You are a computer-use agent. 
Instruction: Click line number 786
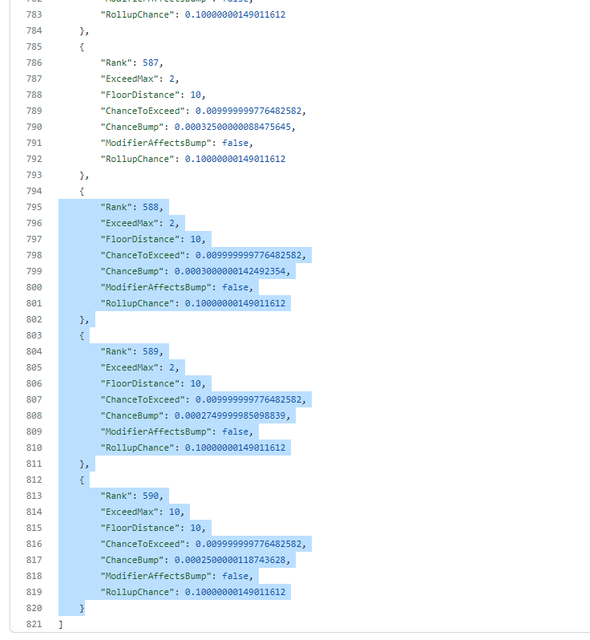pos(34,63)
